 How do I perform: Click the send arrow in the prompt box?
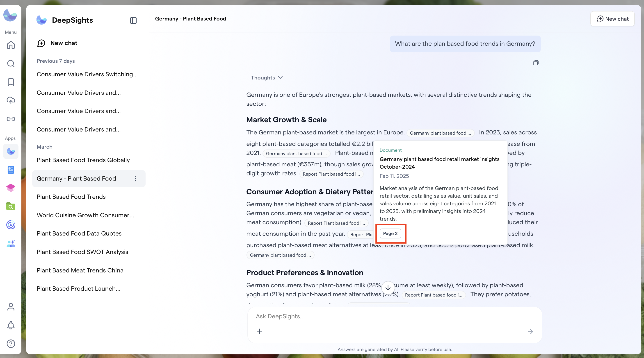point(530,331)
